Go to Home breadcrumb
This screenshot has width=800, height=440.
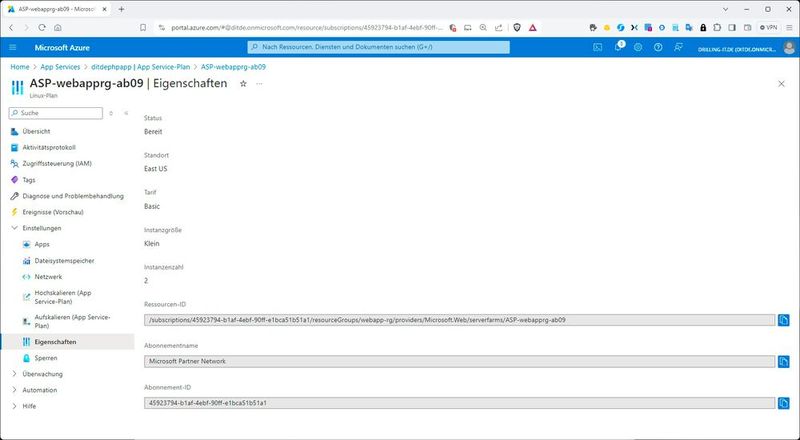pos(20,67)
